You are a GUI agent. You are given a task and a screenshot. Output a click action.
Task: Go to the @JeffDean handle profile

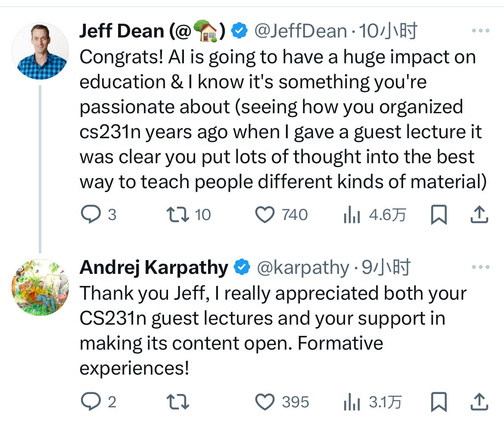click(301, 31)
